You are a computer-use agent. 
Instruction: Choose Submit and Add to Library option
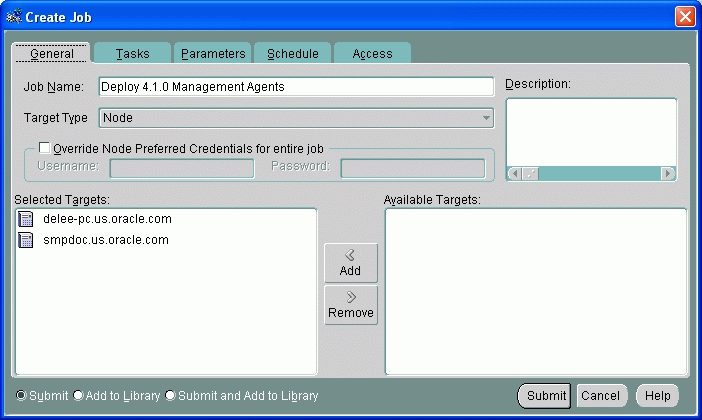point(170,395)
